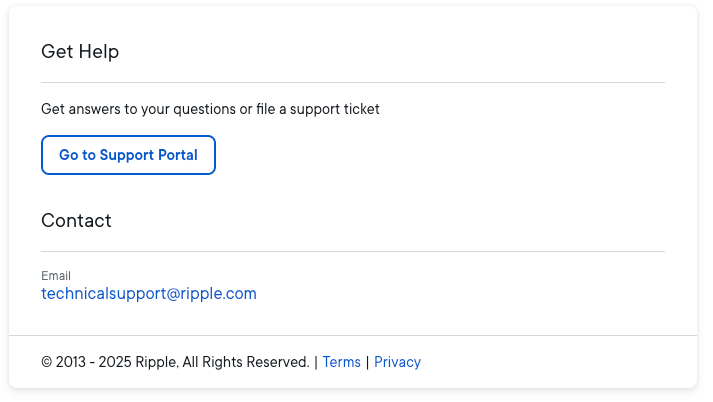Click the copyright © symbol in footer

(x=47, y=362)
